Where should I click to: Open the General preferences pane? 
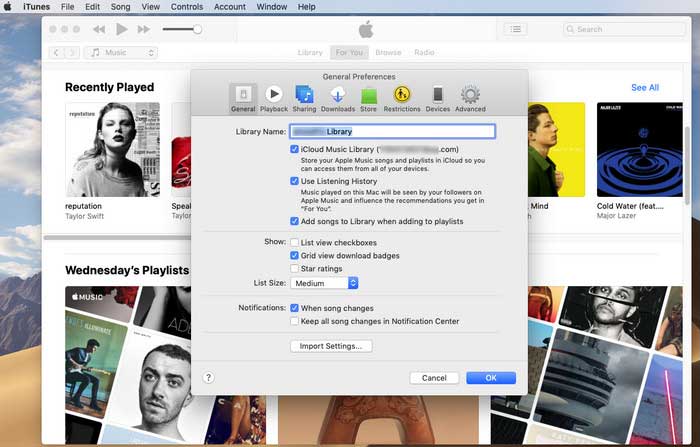tap(243, 99)
